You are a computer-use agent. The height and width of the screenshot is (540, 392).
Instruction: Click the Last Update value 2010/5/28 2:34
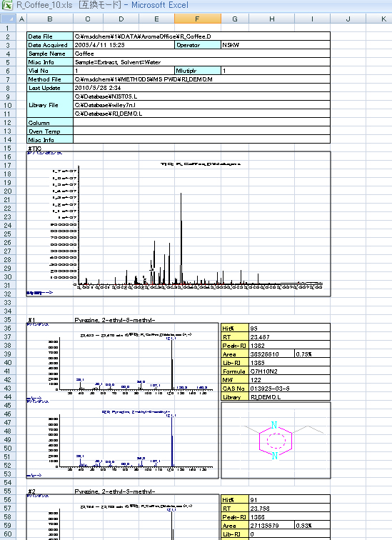(201, 88)
